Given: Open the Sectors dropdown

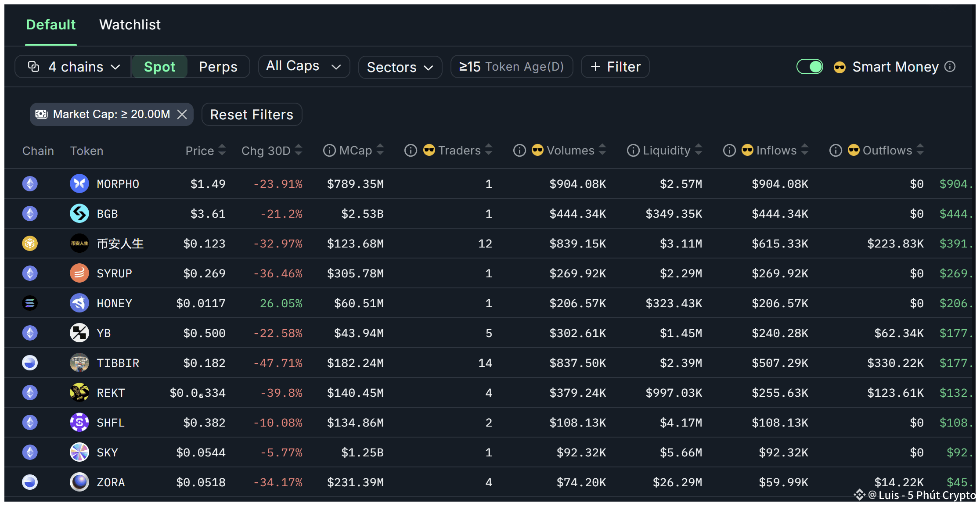Looking at the screenshot, I should 400,67.
